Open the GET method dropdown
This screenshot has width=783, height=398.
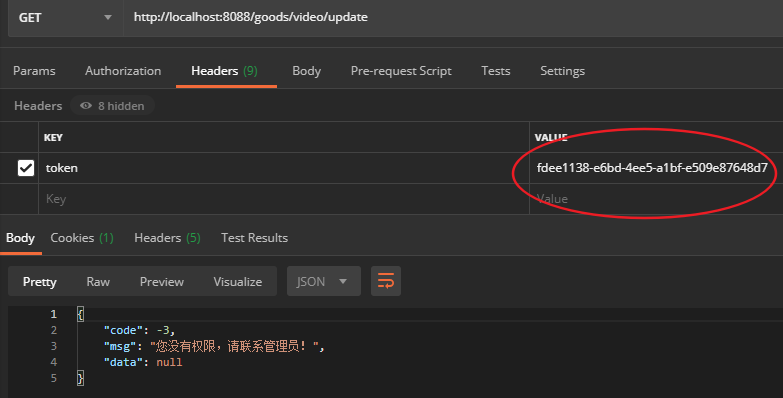click(65, 18)
